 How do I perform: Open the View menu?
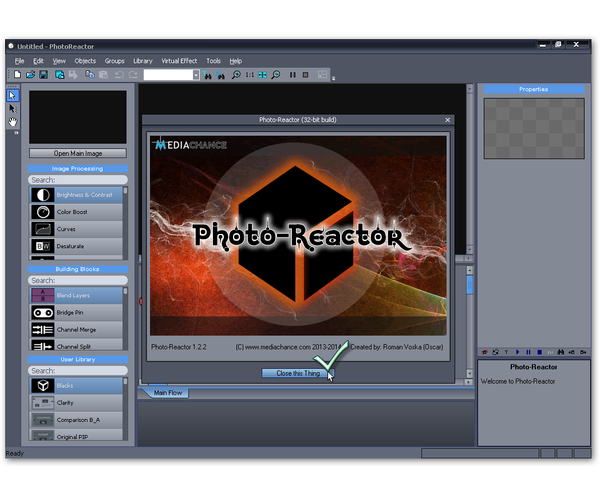59,61
